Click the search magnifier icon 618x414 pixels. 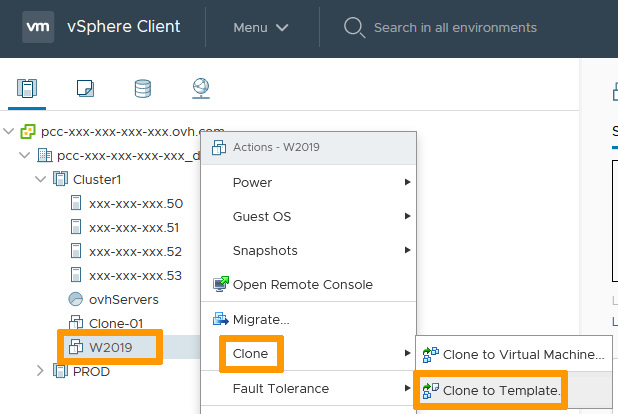point(354,27)
